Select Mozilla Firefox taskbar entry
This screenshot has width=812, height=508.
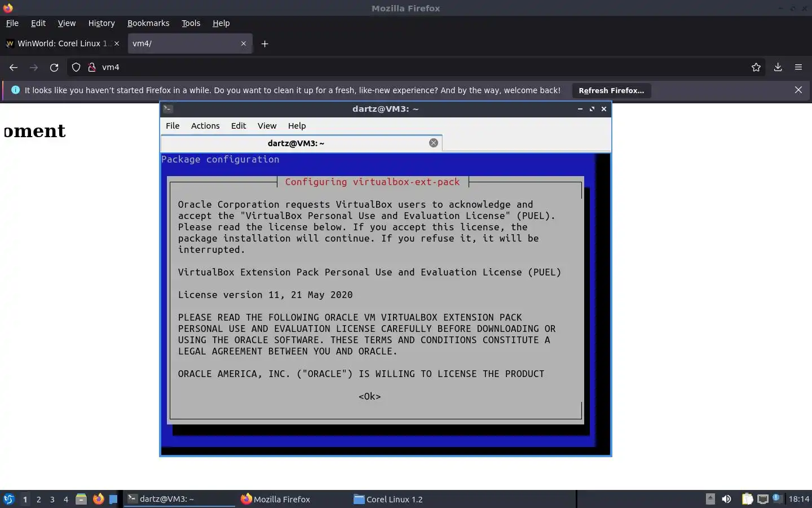point(293,499)
